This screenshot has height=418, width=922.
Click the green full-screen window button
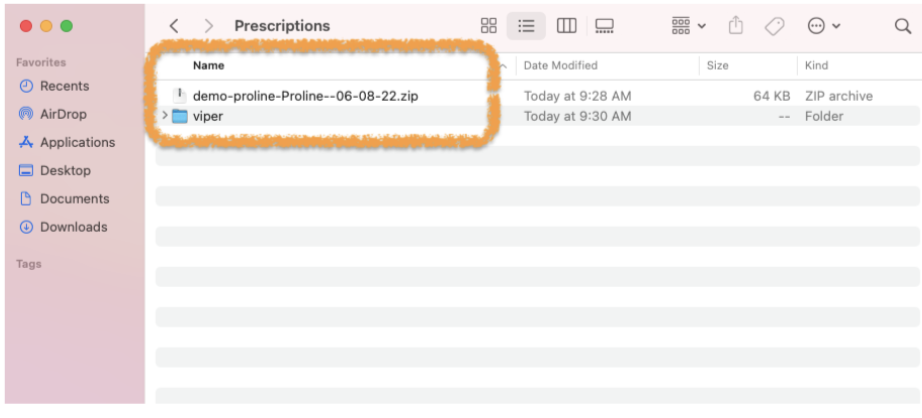click(66, 26)
